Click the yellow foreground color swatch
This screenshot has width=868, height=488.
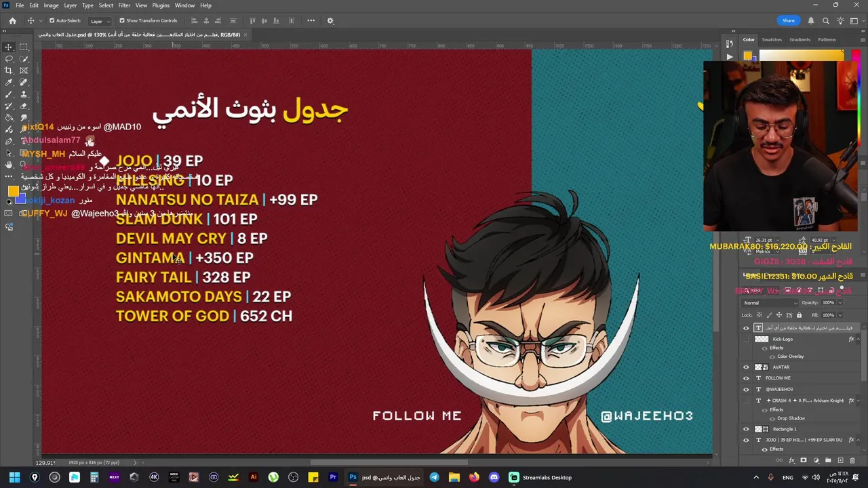(13, 190)
